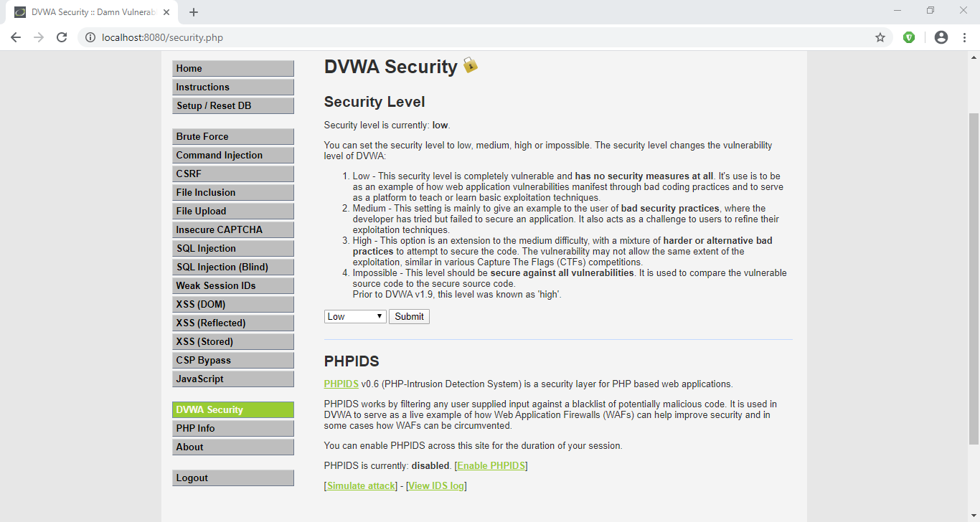Go to Weak Session IDs
This screenshot has height=522, width=980.
[x=233, y=285]
